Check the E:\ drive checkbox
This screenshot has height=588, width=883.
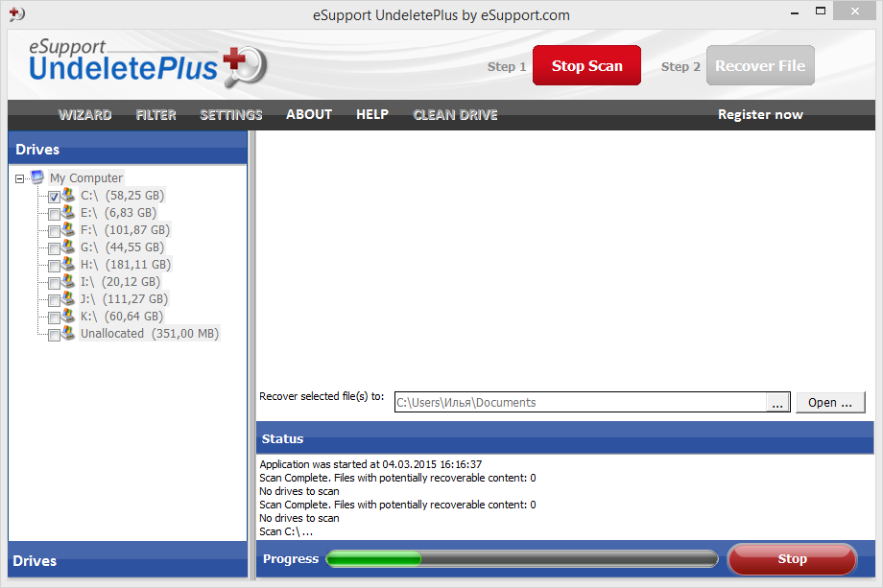54,214
